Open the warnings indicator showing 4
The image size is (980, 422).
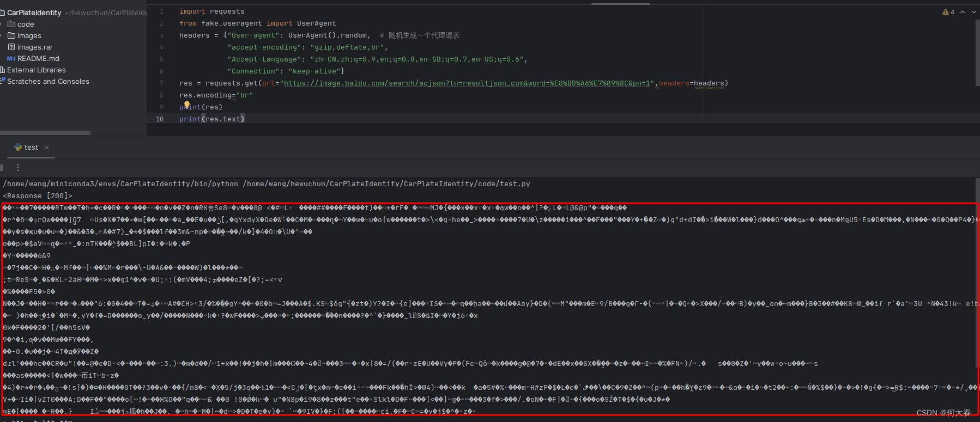[x=948, y=12]
